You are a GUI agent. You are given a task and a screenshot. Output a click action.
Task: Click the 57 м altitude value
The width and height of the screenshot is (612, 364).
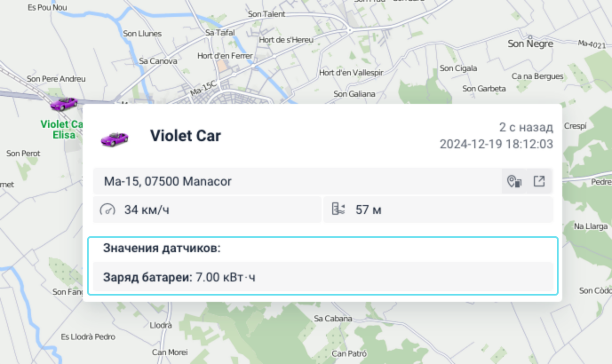coord(369,210)
